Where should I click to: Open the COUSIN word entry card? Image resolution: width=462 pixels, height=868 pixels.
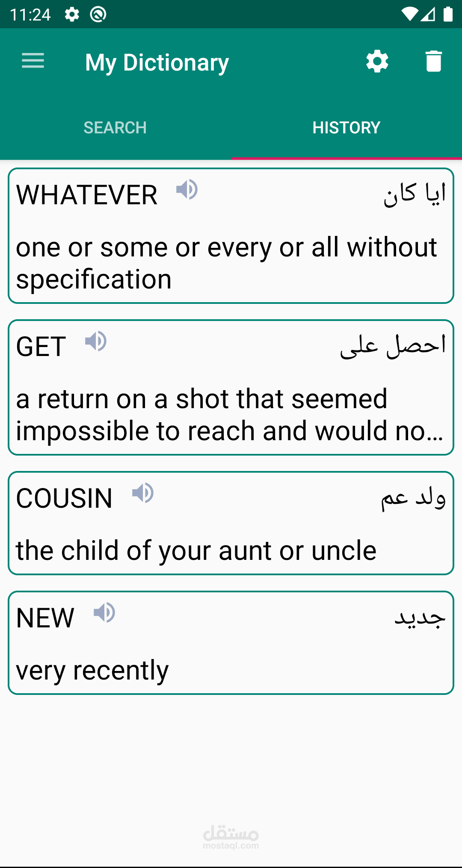click(231, 523)
